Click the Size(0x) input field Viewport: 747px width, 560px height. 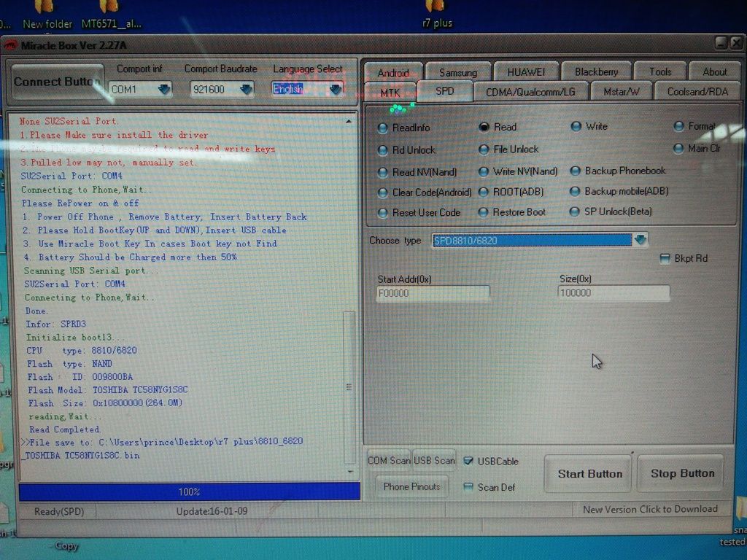pyautogui.click(x=614, y=293)
